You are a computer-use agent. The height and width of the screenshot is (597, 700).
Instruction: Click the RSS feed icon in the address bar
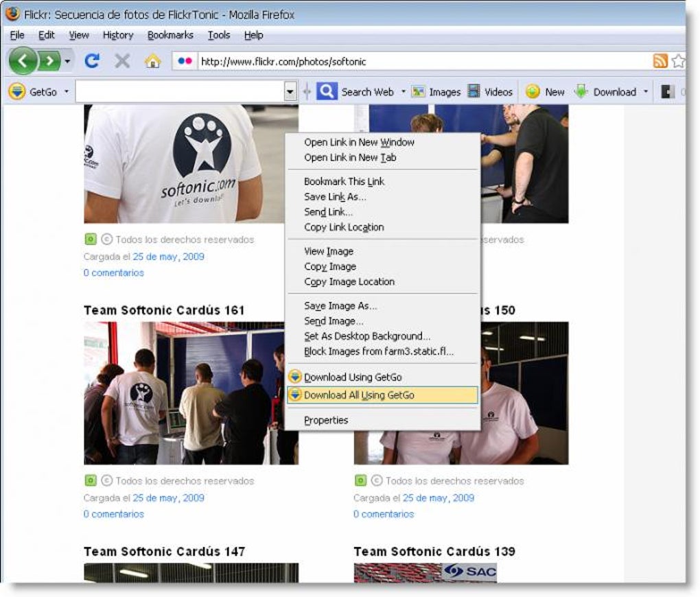(660, 60)
